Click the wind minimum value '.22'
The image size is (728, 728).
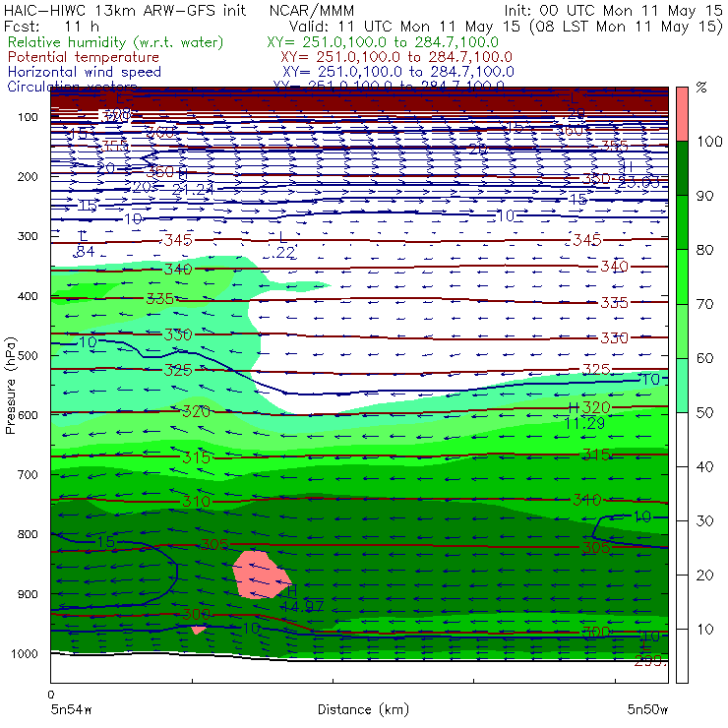[x=283, y=252]
